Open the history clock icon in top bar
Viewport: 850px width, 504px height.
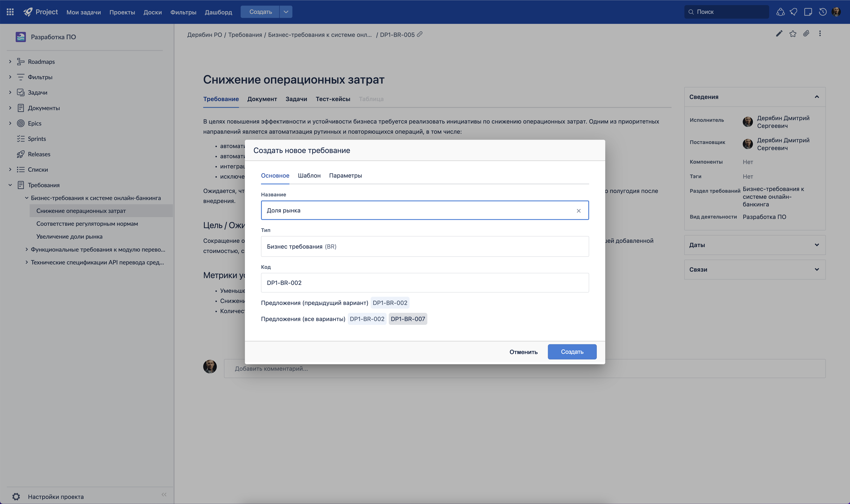tap(823, 12)
